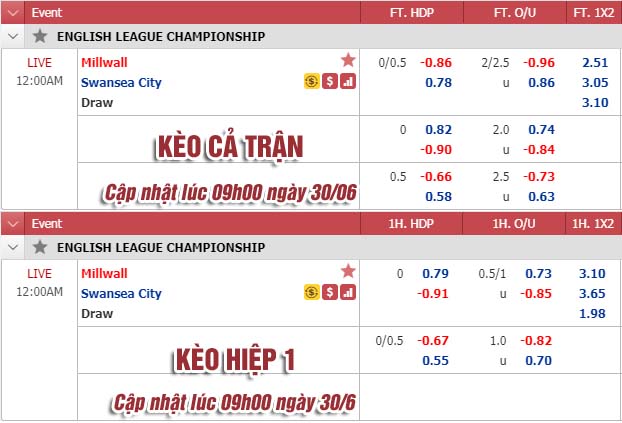Screen dimensions: 622x423
Task: Collapse second English League Championship group chevron
Action: click(x=13, y=248)
